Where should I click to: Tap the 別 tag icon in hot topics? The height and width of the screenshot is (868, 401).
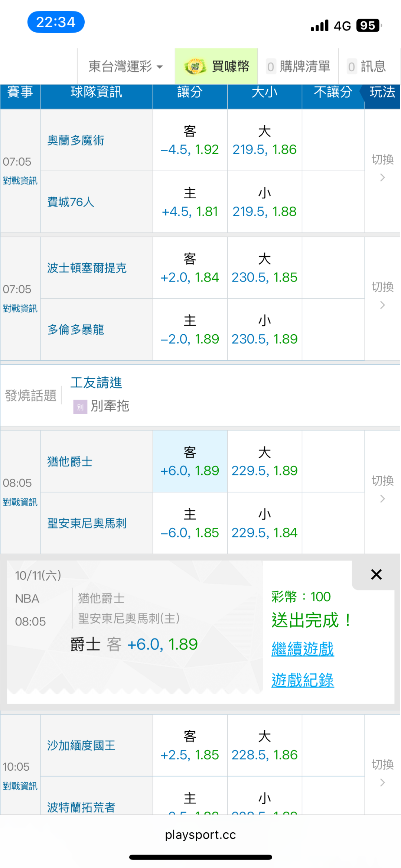pyautogui.click(x=80, y=407)
